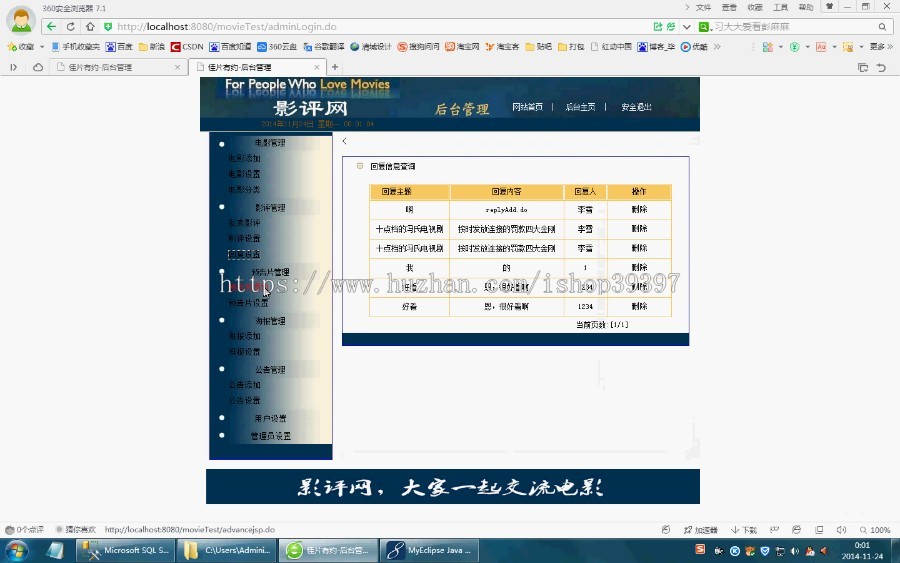The width and height of the screenshot is (900, 563).
Task: Open the 360云盘 bookmark
Action: click(x=277, y=46)
